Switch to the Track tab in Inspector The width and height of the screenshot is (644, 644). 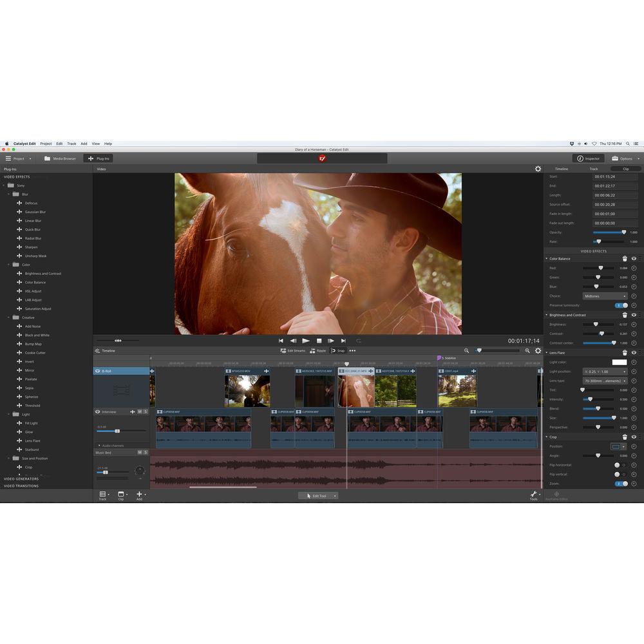593,169
